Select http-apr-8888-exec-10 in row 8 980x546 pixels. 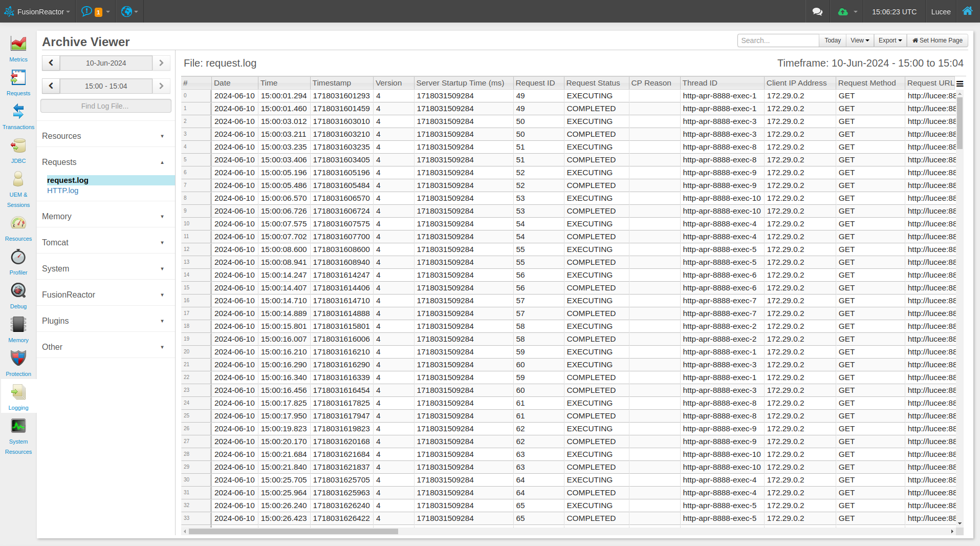[x=722, y=198]
